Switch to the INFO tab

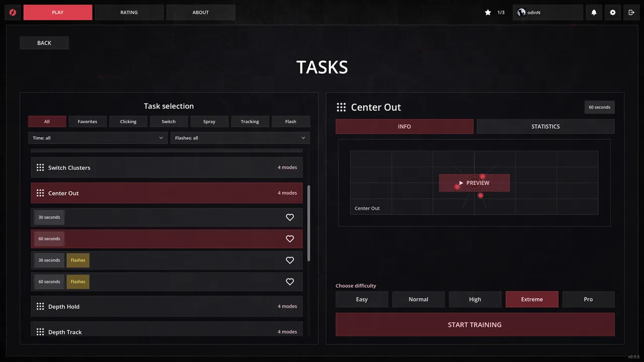click(x=405, y=126)
